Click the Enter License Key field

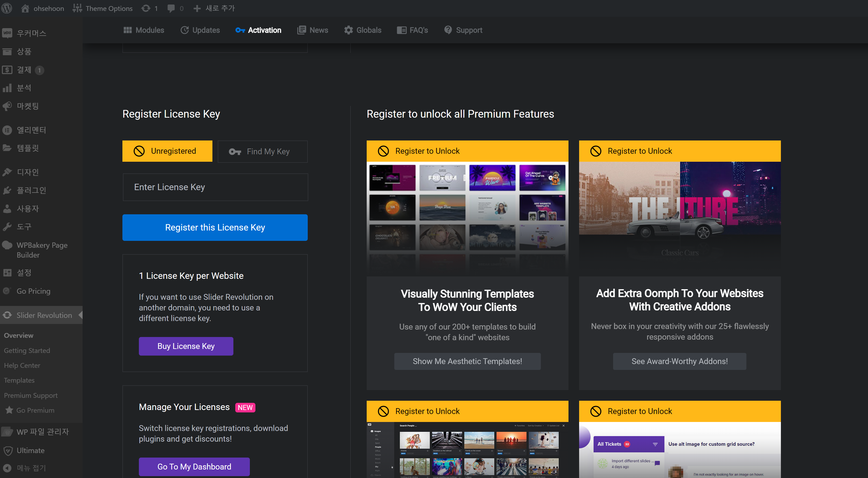click(x=215, y=187)
